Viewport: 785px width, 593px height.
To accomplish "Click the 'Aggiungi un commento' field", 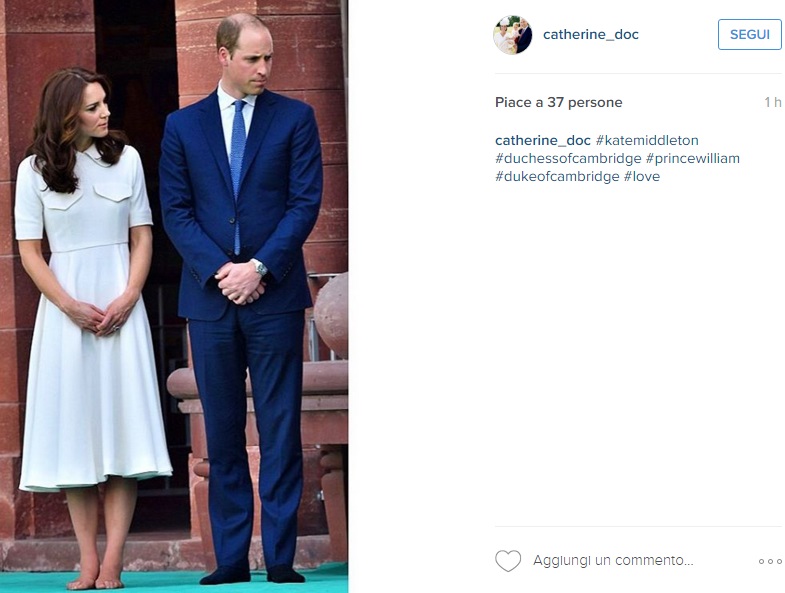I will [613, 560].
